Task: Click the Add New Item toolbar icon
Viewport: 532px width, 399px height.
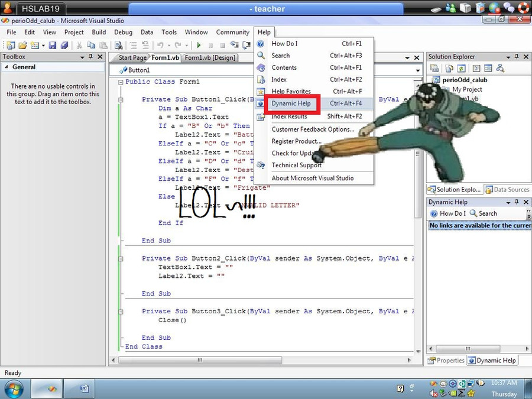Action: tap(35, 45)
